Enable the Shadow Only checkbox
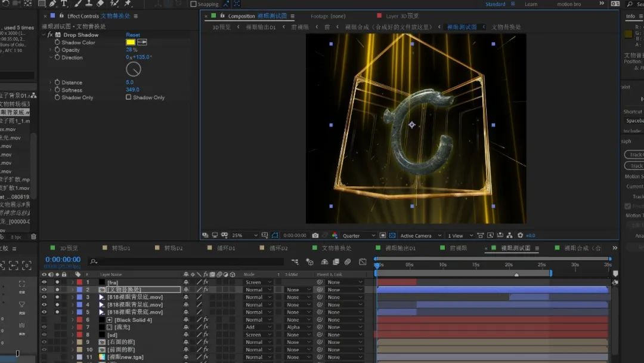Image resolution: width=644 pixels, height=363 pixels. [128, 97]
